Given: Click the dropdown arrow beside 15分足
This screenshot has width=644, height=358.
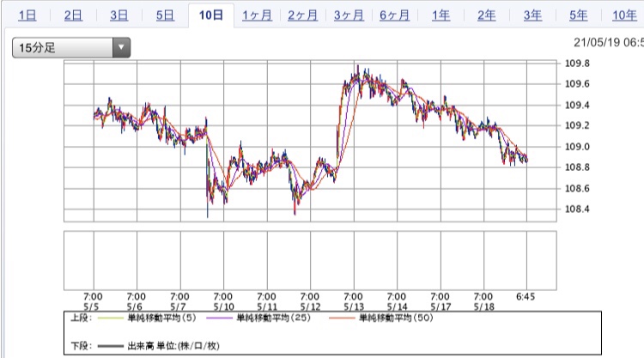Looking at the screenshot, I should 121,47.
